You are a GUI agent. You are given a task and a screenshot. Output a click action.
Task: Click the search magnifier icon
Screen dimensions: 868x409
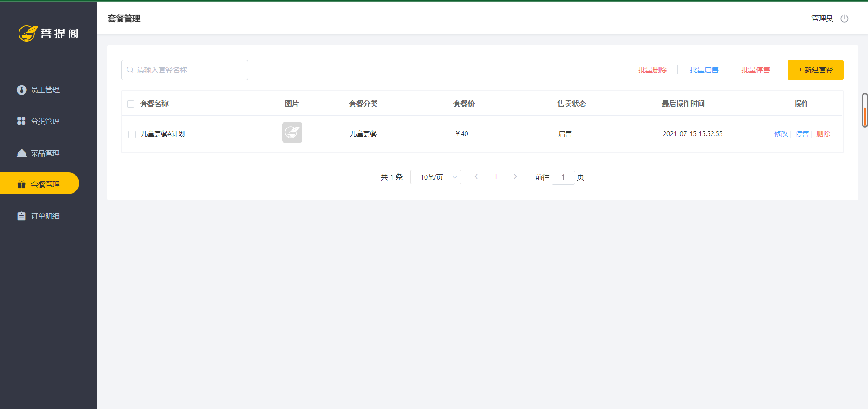coord(130,70)
